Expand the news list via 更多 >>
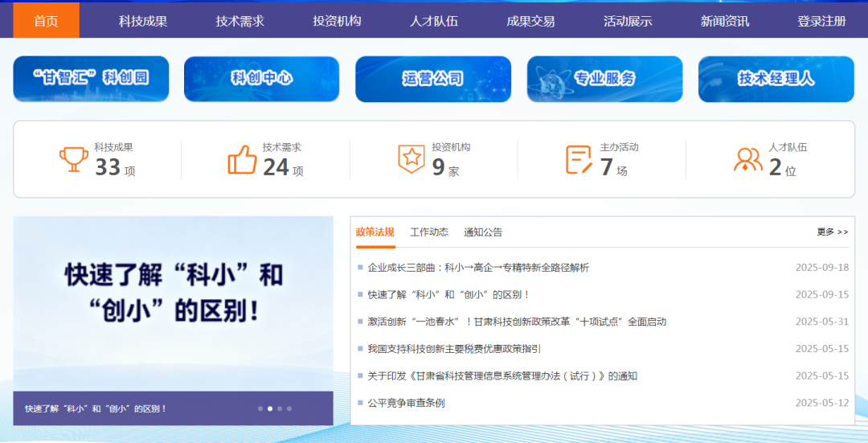This screenshot has width=868, height=443. coord(832,232)
